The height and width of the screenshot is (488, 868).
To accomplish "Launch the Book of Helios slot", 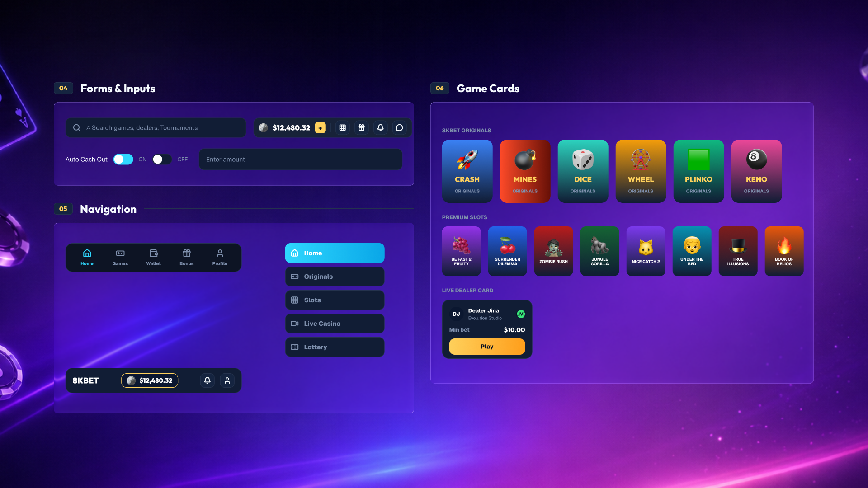I will (x=784, y=251).
